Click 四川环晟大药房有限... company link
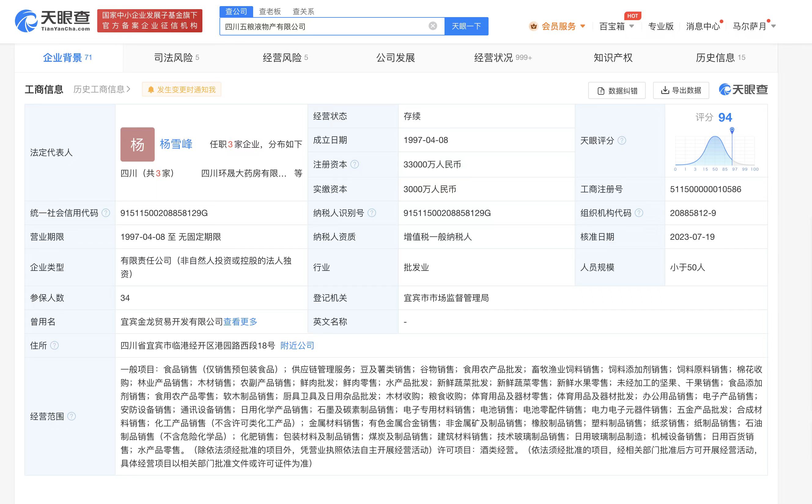Viewport: 812px width, 504px height. 244,173
